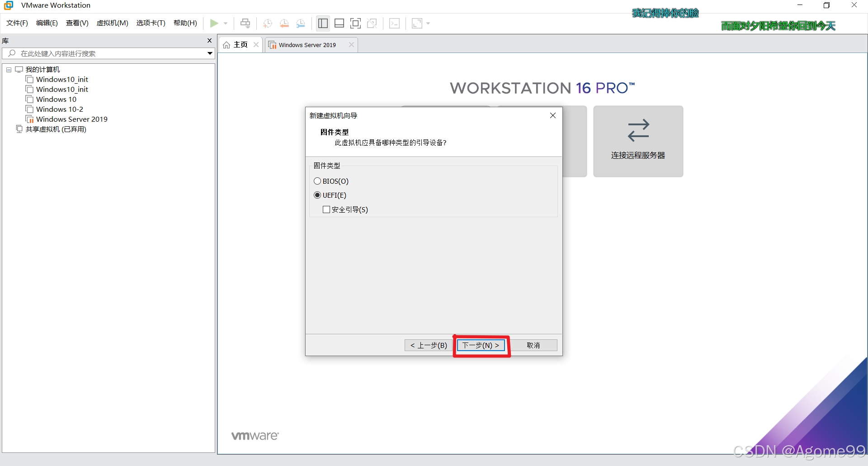Open the 帮助(H) menu

pyautogui.click(x=185, y=23)
